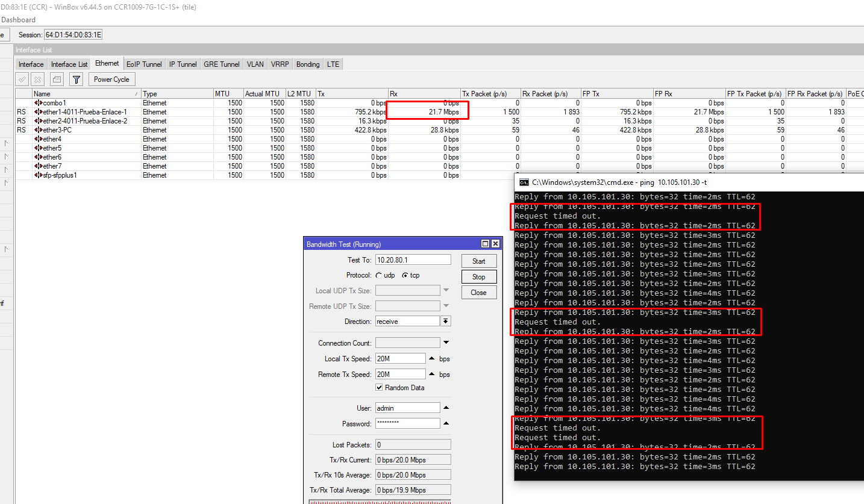Select the udp protocol radio button
This screenshot has width=864, height=504.
click(x=378, y=275)
